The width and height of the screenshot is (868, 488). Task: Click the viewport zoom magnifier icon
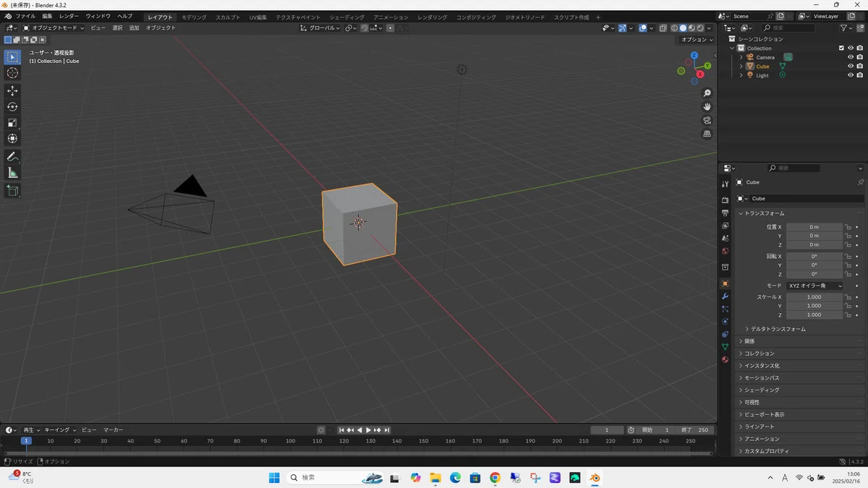coord(707,93)
